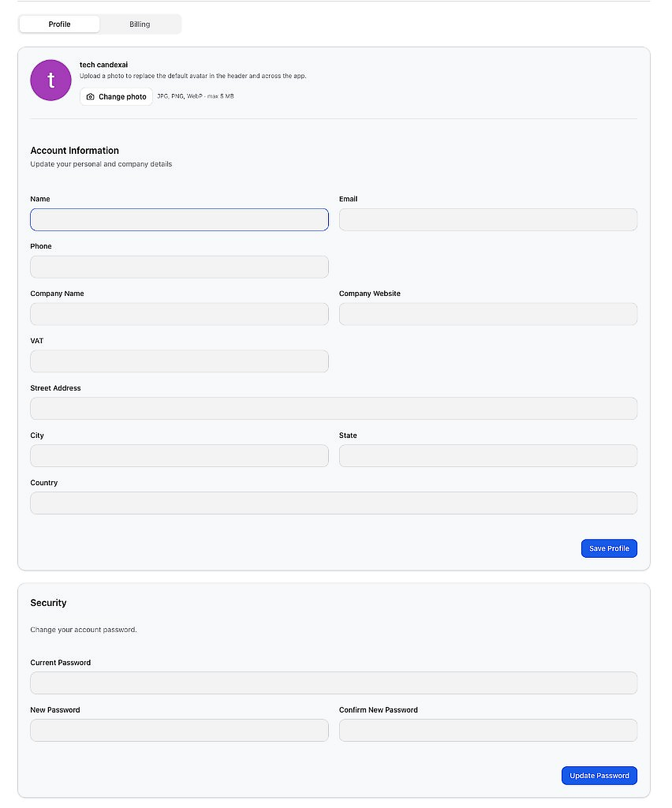Click the Company Name field
672x808 pixels.
click(x=179, y=314)
